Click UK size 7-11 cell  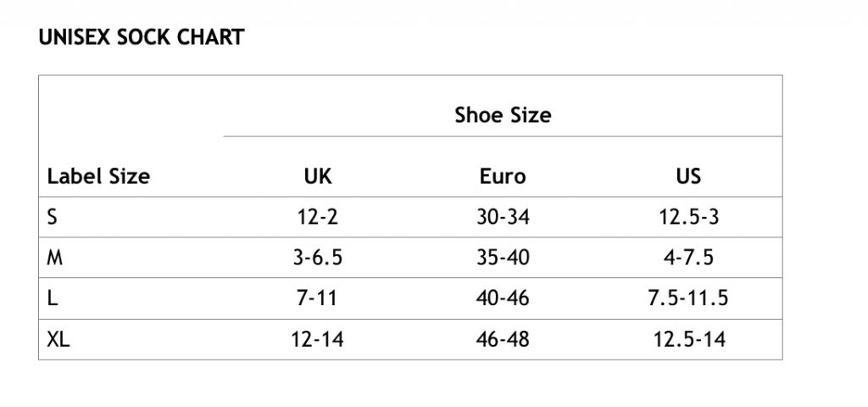click(317, 298)
